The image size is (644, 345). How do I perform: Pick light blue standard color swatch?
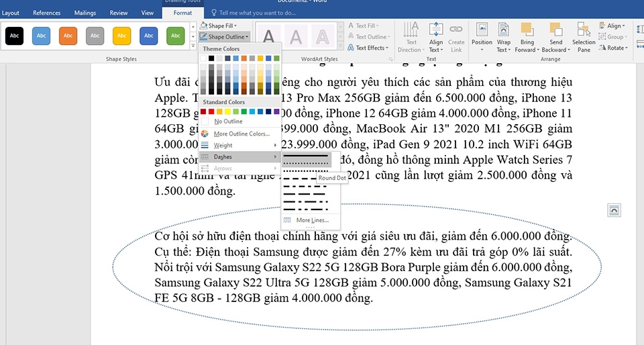pyautogui.click(x=252, y=111)
